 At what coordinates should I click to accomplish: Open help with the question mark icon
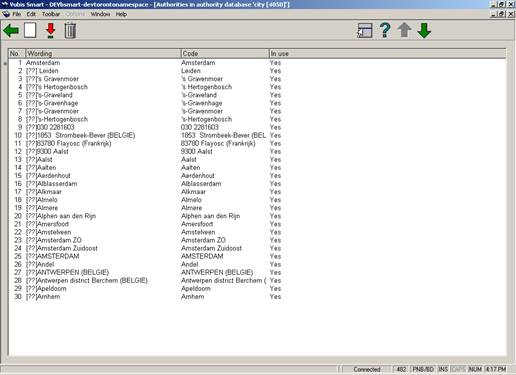[385, 30]
